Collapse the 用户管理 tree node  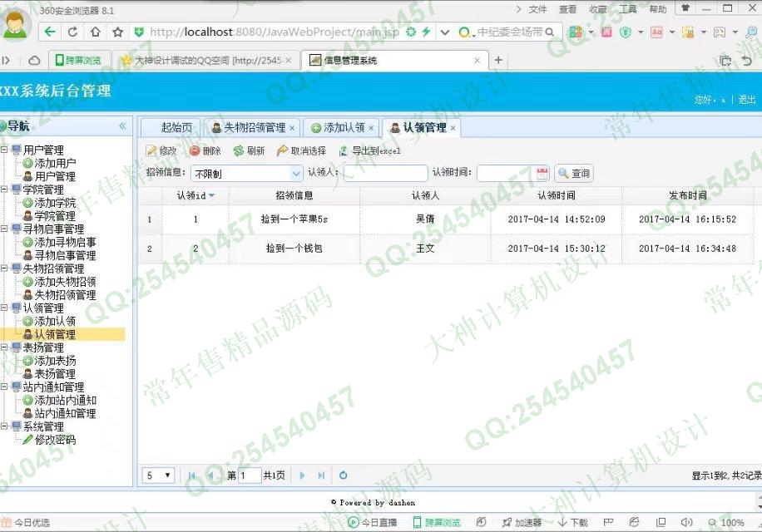click(x=4, y=150)
